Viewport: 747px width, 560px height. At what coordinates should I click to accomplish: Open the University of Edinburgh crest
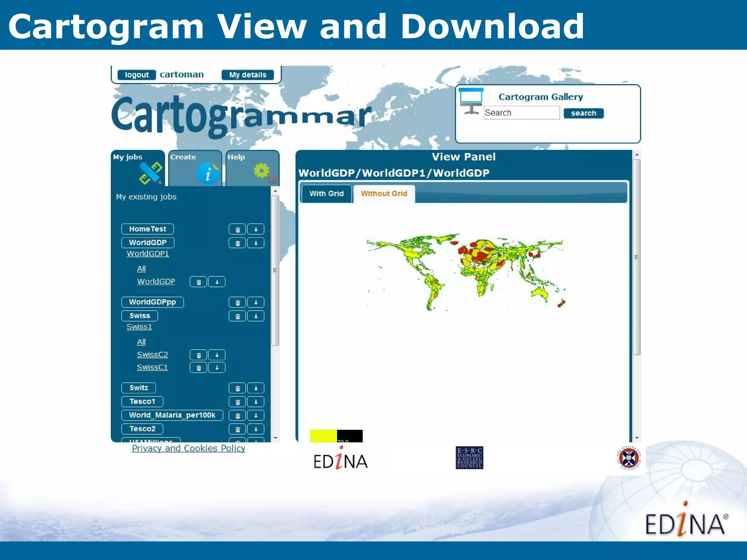(x=629, y=458)
